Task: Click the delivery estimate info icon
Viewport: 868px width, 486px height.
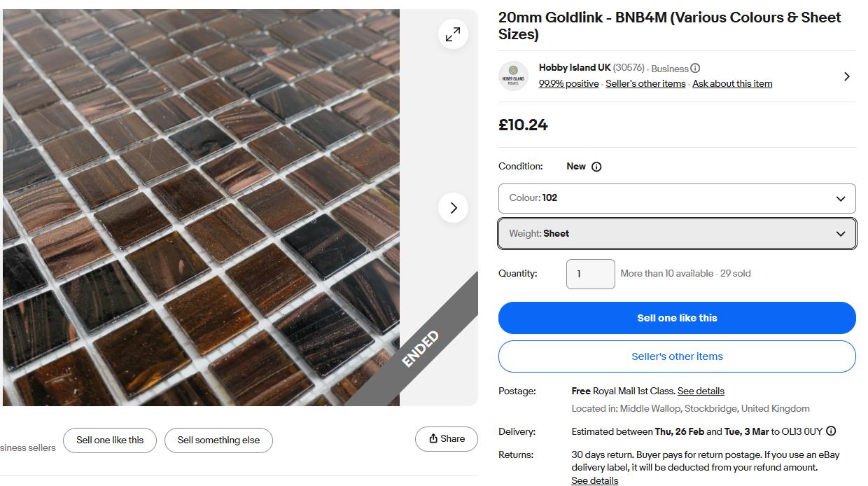Action: click(x=831, y=431)
